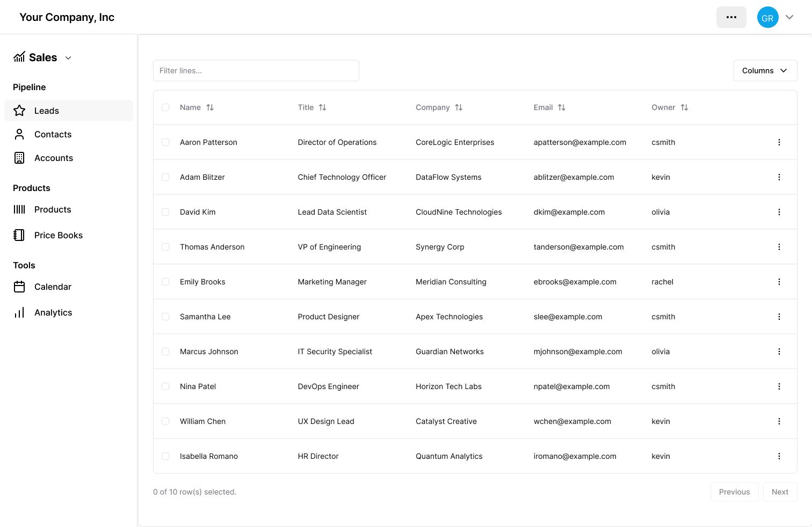Image resolution: width=812 pixels, height=527 pixels.
Task: Click the Contacts person icon
Action: click(19, 134)
